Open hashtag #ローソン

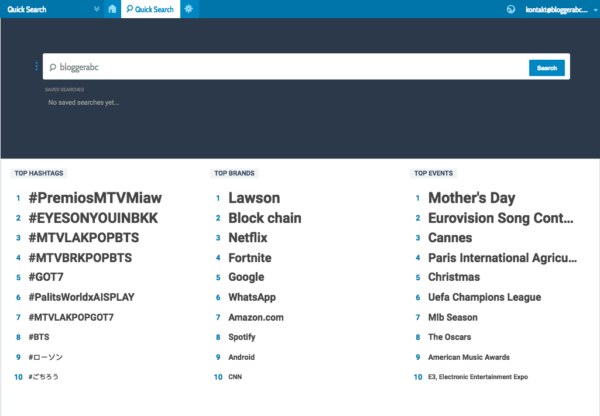[x=46, y=357]
